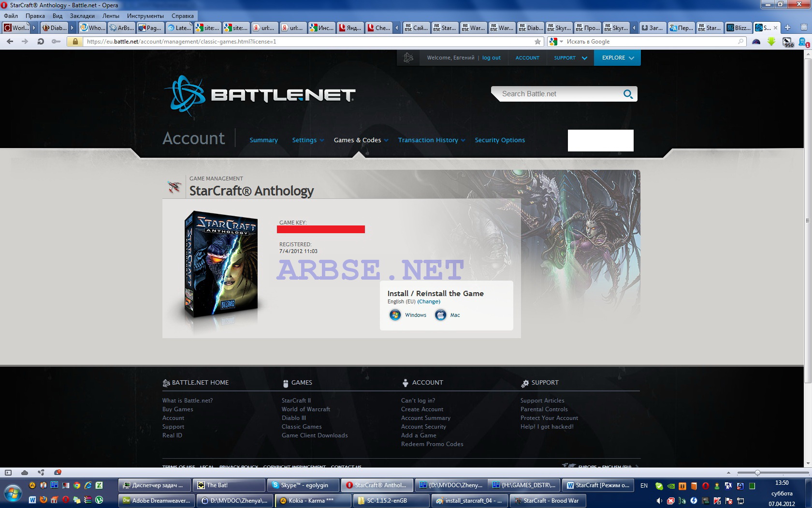Open the Security Options tab

tap(500, 140)
